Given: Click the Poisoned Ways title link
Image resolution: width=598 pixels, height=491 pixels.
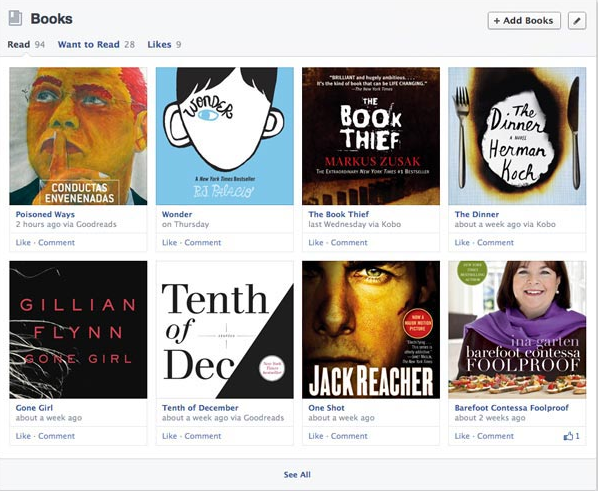Looking at the screenshot, I should [x=45, y=214].
